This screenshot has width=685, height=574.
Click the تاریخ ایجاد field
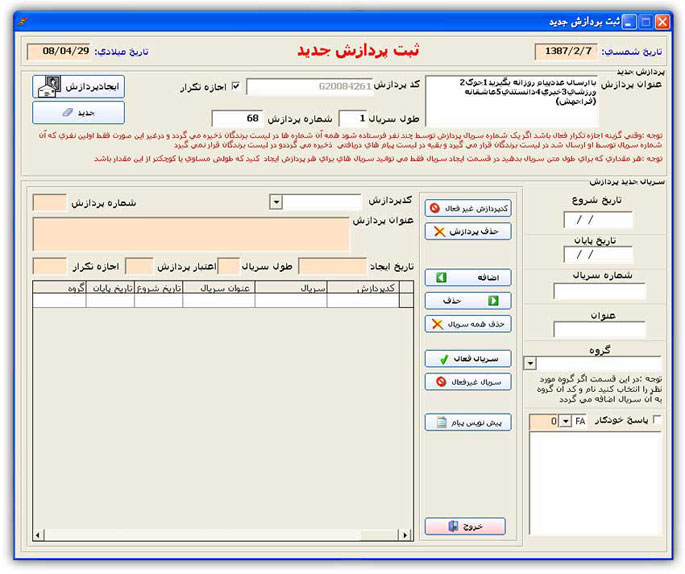[332, 266]
